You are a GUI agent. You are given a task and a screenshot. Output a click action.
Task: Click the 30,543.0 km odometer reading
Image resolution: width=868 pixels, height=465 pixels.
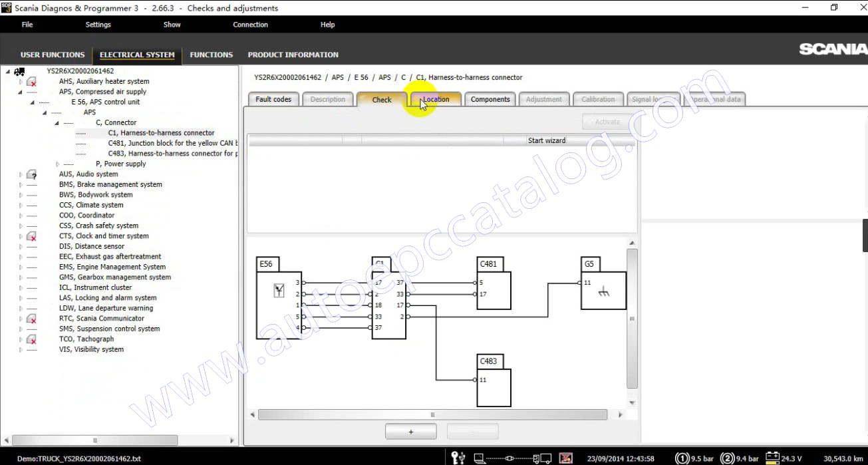845,458
